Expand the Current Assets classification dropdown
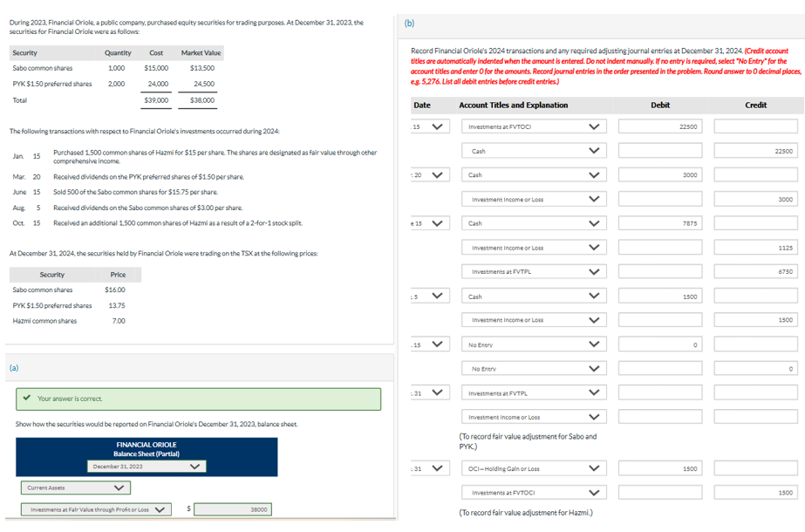This screenshot has height=532, width=805. [119, 488]
